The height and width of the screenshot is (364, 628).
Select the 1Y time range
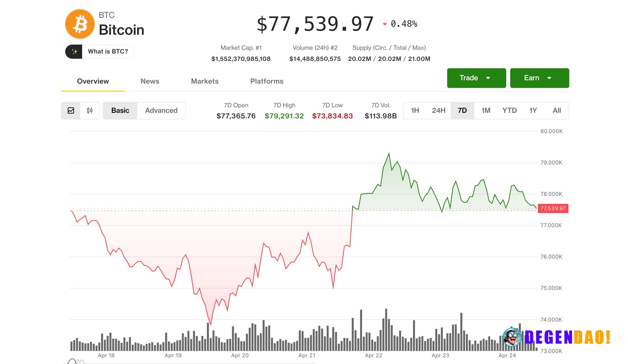point(533,110)
